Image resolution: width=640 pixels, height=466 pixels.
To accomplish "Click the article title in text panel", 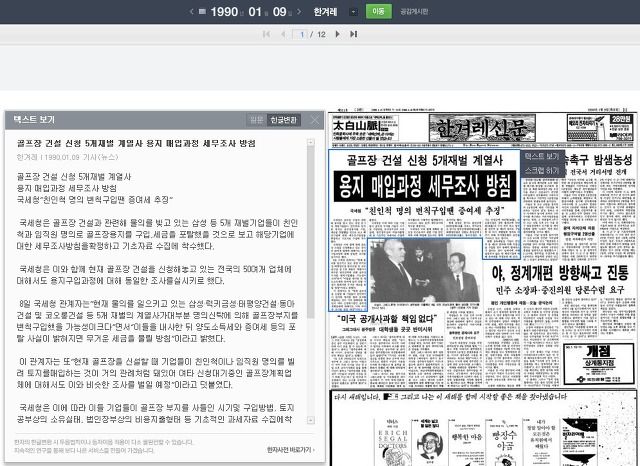I will tap(136, 143).
